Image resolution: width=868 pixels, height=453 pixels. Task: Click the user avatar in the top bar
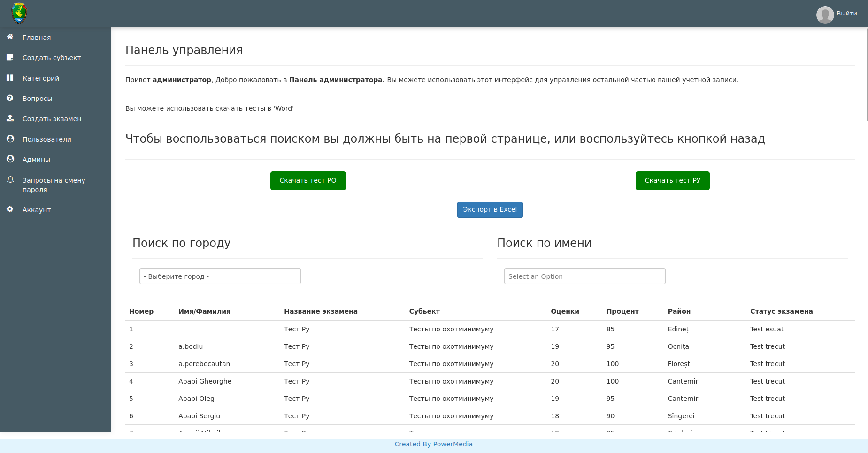(825, 15)
